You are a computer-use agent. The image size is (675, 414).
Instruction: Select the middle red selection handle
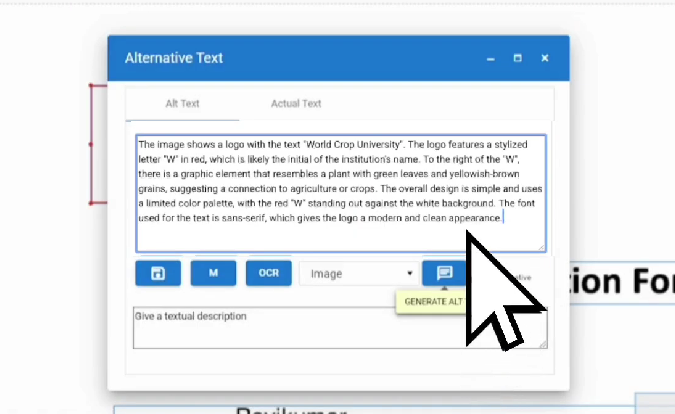(x=91, y=144)
